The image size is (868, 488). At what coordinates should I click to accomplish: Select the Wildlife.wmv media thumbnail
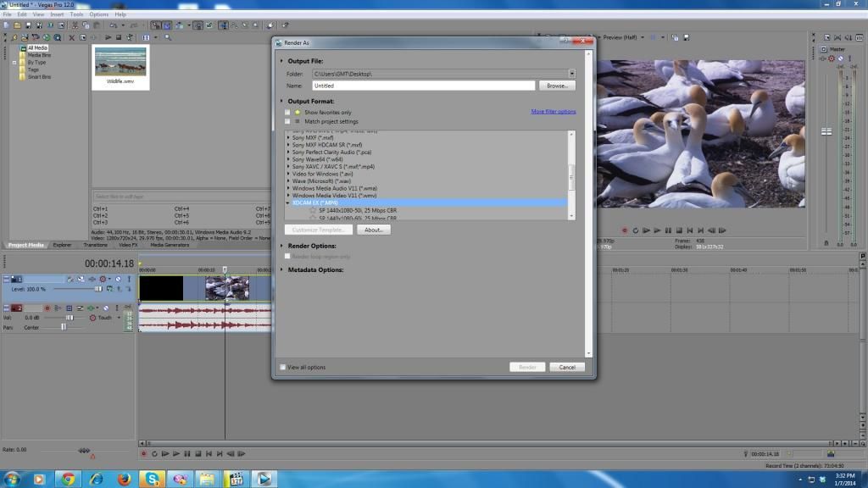[x=120, y=66]
